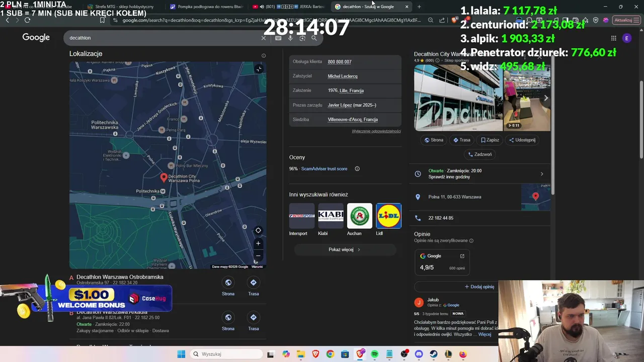Open the Google apps grid

coord(613,38)
